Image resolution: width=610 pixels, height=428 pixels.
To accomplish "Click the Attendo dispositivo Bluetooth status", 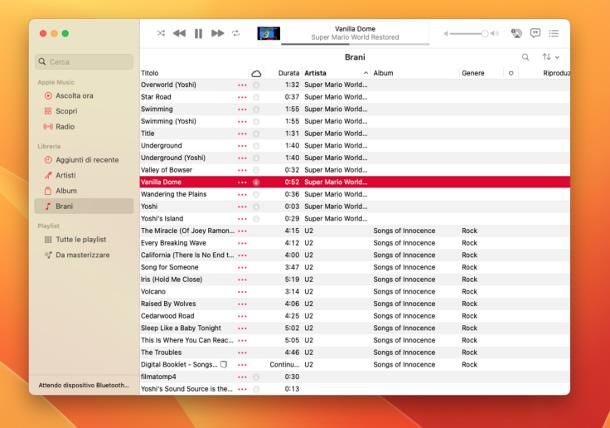I will pos(83,385).
